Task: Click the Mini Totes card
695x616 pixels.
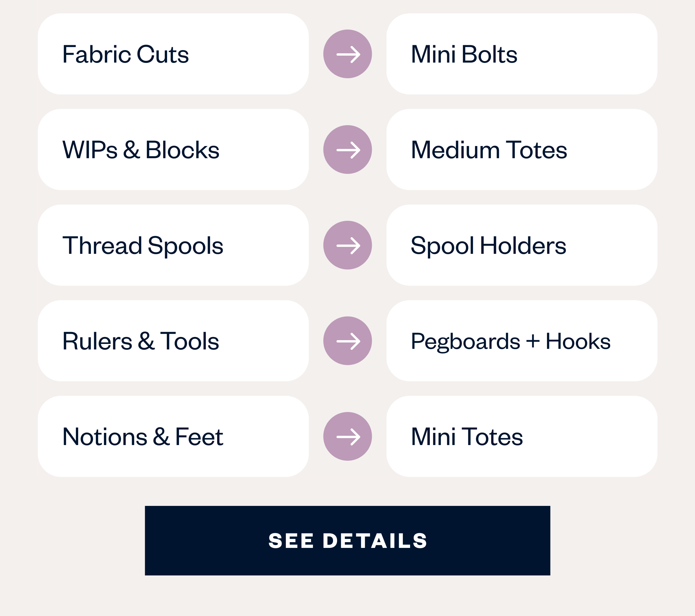Action: click(522, 436)
